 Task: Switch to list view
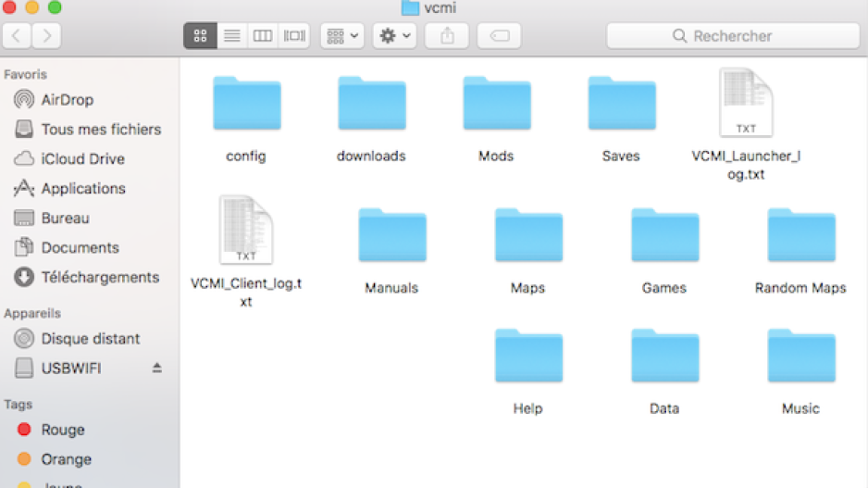tap(232, 36)
